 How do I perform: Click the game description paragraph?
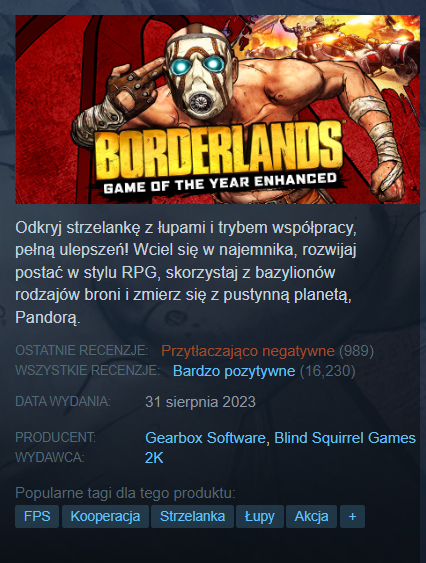[186, 273]
